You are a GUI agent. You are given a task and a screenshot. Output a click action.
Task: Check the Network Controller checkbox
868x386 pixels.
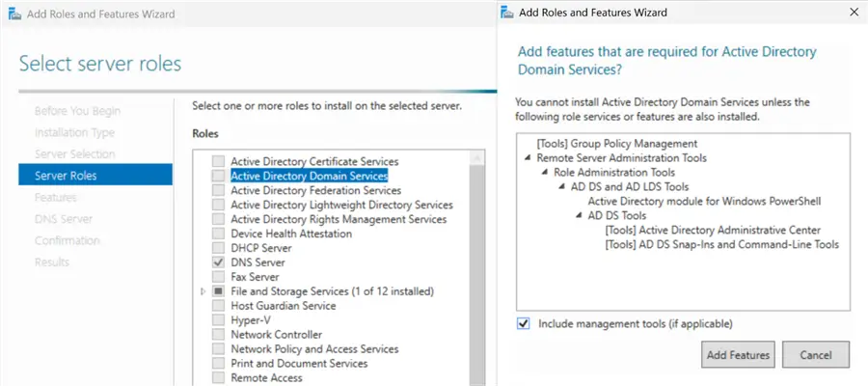pos(219,335)
